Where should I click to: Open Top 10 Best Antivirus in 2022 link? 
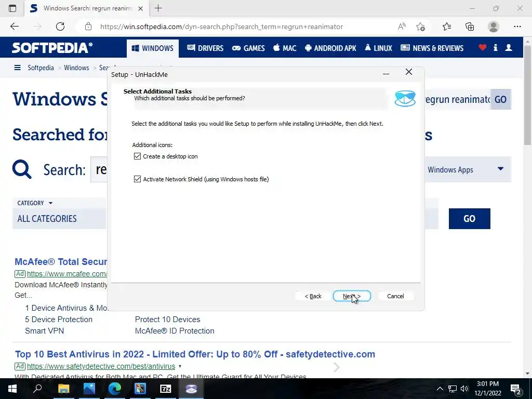point(195,354)
